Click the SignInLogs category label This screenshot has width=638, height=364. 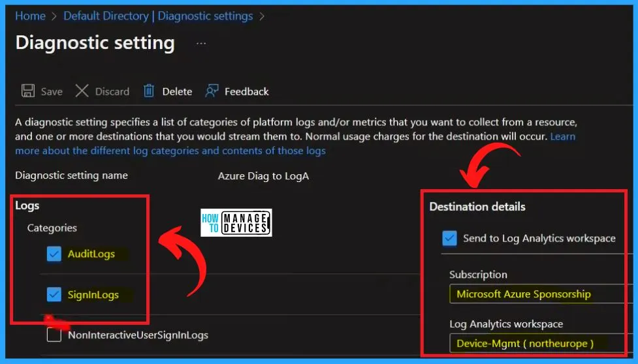coord(93,295)
